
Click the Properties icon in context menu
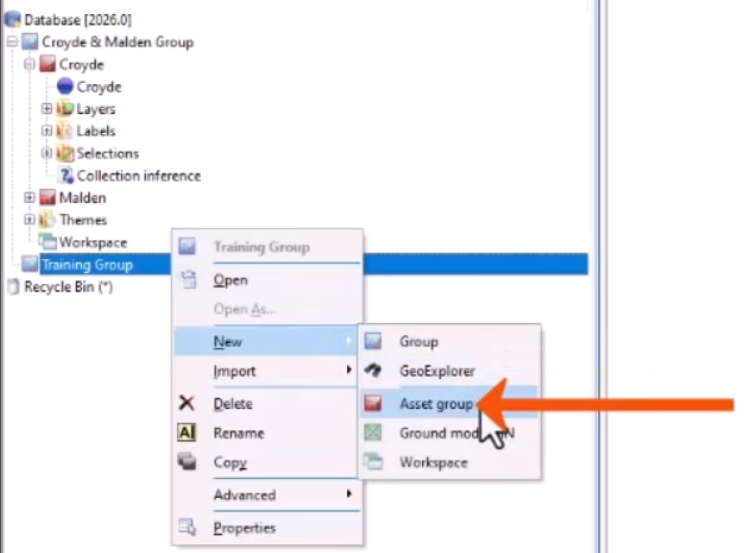pyautogui.click(x=187, y=527)
